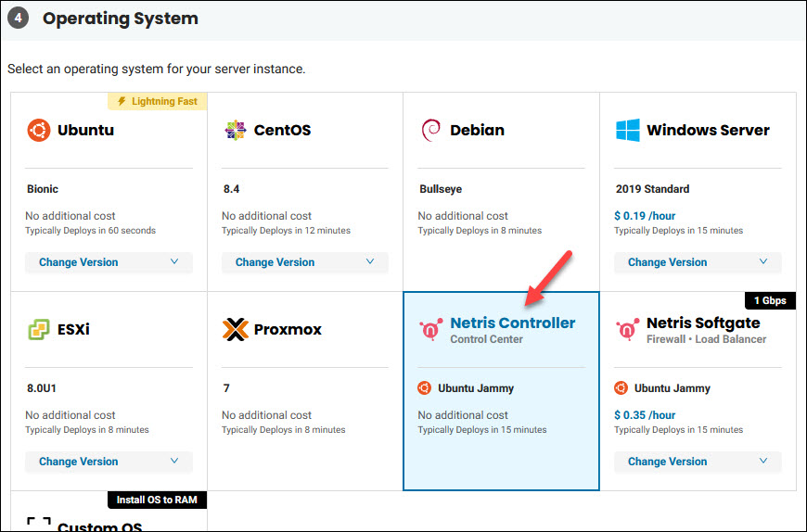Click the ESXi logo icon
The image size is (807, 532).
coord(39,329)
